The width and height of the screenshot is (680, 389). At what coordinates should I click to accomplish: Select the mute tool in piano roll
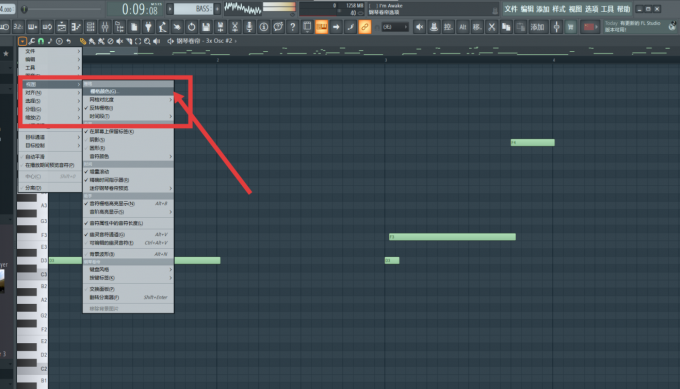pos(120,41)
